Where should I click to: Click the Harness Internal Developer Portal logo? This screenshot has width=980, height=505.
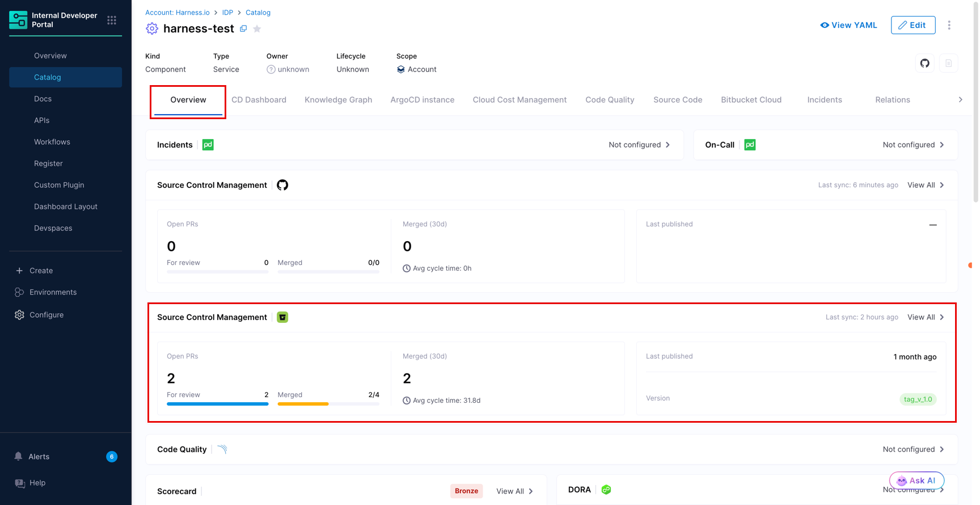click(18, 20)
